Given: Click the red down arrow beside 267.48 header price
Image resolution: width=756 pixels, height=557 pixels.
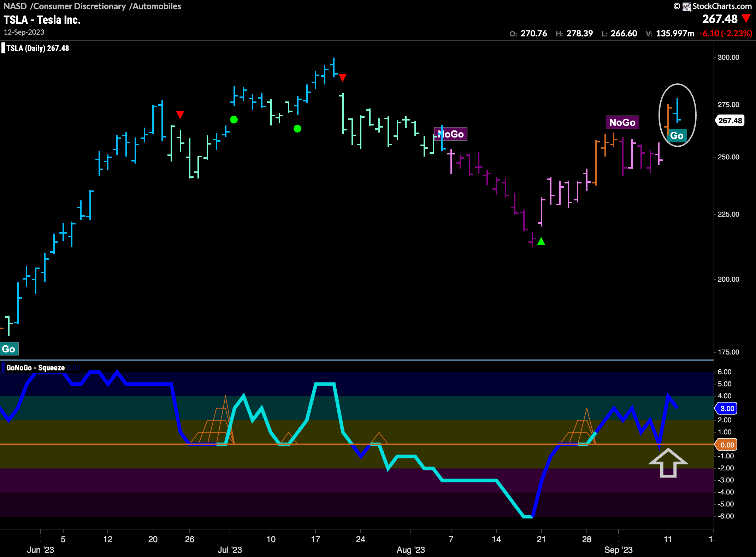Looking at the screenshot, I should click(x=746, y=18).
